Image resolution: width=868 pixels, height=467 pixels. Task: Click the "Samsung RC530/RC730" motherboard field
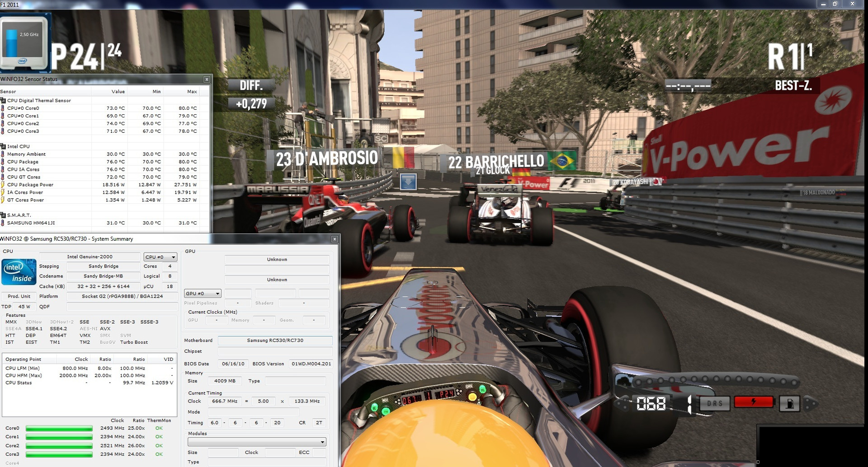275,341
